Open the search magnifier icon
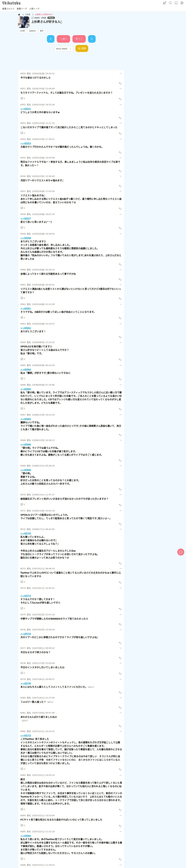Screen dimensions: 186x868 click(170, 3)
